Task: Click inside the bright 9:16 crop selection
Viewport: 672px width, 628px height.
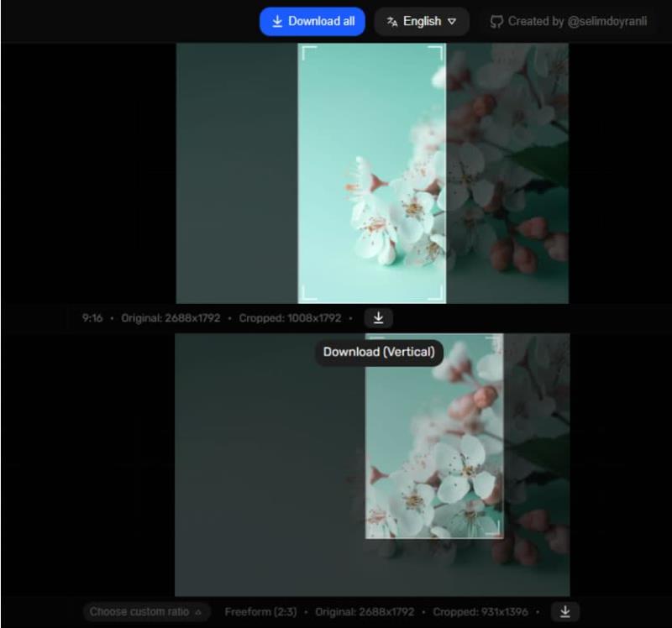Action: coord(372,173)
